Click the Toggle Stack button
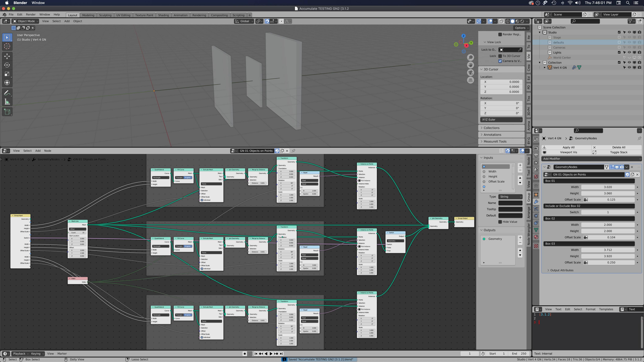 617,152
